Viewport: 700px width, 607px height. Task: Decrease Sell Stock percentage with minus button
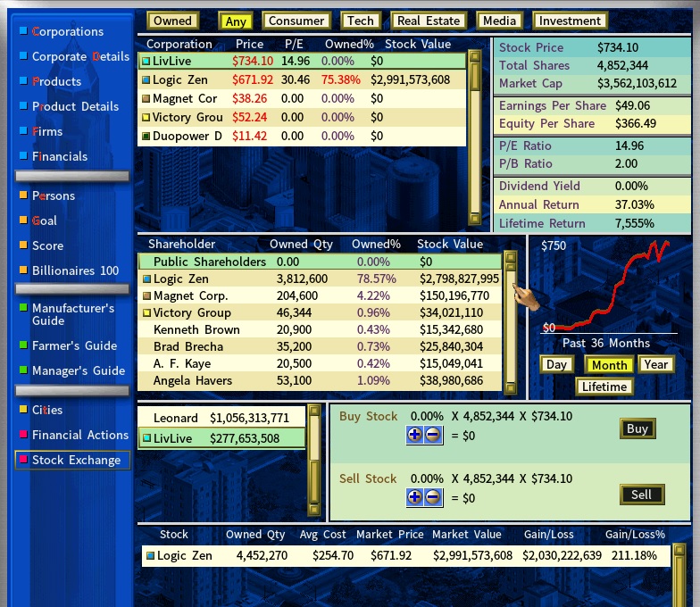(x=432, y=497)
